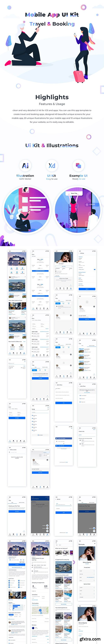104x644 pixels.
Task: Go back from the Settings screen
Action: (79, 253)
